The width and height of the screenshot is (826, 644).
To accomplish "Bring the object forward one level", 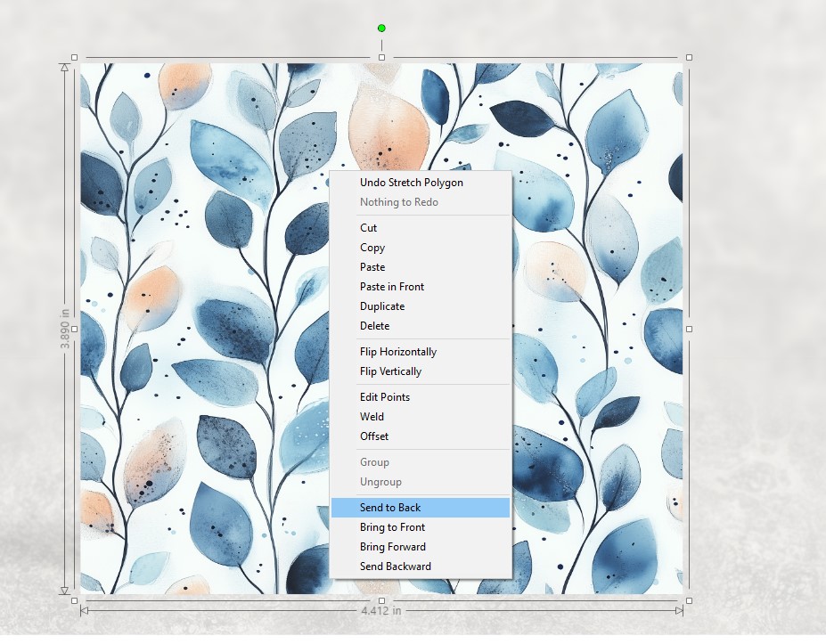I will tap(392, 547).
